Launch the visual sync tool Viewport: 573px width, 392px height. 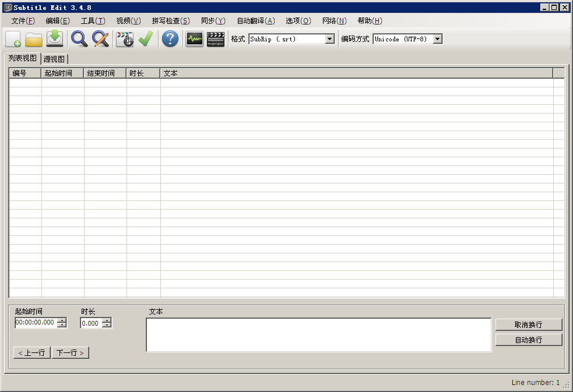coord(125,39)
